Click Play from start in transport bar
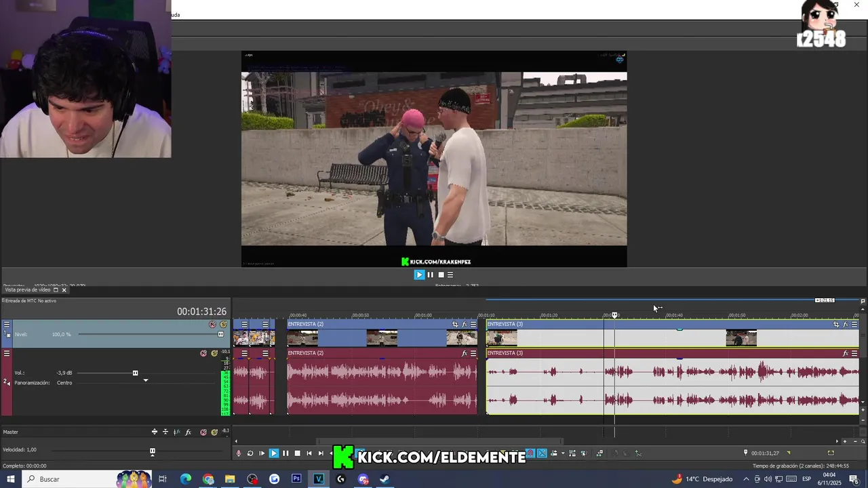Image resolution: width=868 pixels, height=488 pixels. (x=262, y=453)
